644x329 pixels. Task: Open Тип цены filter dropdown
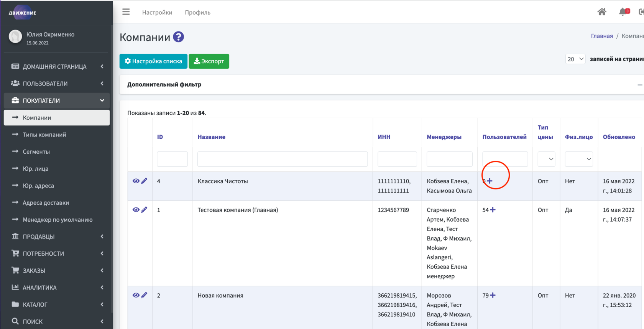(546, 159)
